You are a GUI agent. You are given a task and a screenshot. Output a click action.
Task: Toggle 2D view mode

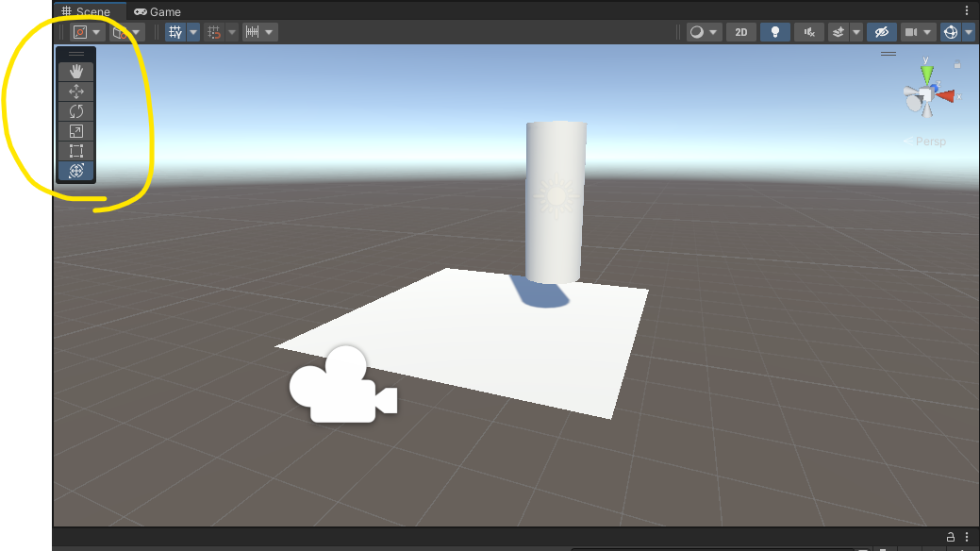point(740,32)
